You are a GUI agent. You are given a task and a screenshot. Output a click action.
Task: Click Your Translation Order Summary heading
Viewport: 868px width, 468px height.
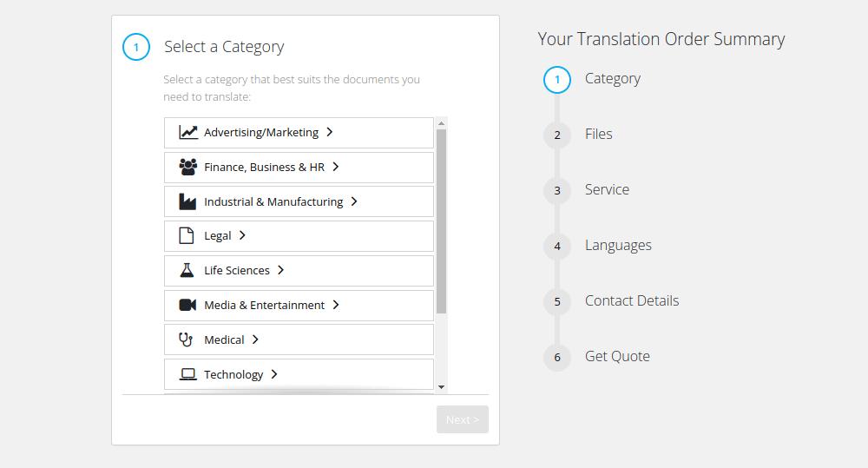(x=661, y=39)
